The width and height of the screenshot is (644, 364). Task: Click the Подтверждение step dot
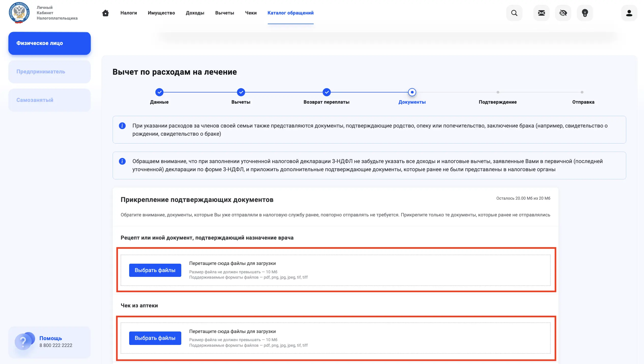tap(498, 92)
